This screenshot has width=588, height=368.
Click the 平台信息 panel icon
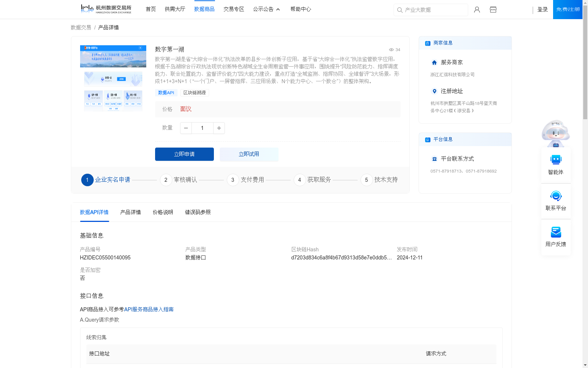(428, 139)
